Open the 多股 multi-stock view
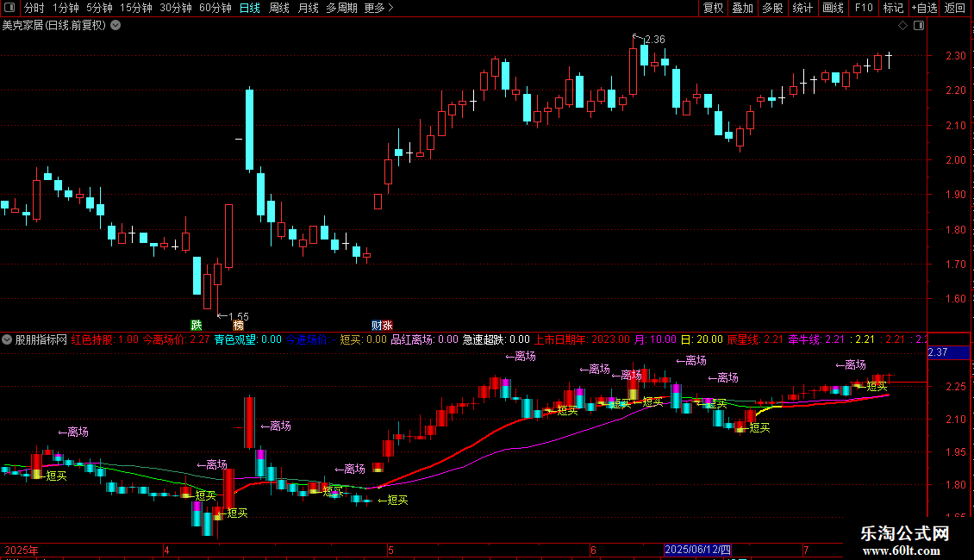Screen dimensions: 974x560 click(x=773, y=8)
